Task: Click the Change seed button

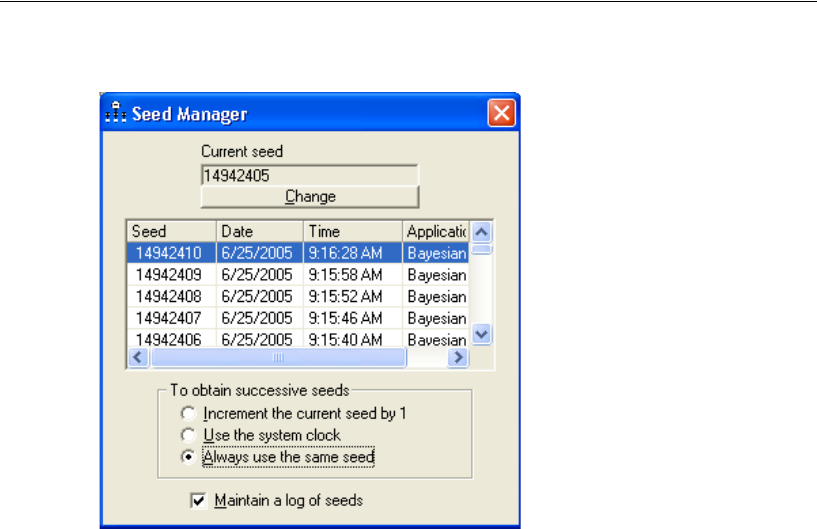Action: (x=310, y=196)
